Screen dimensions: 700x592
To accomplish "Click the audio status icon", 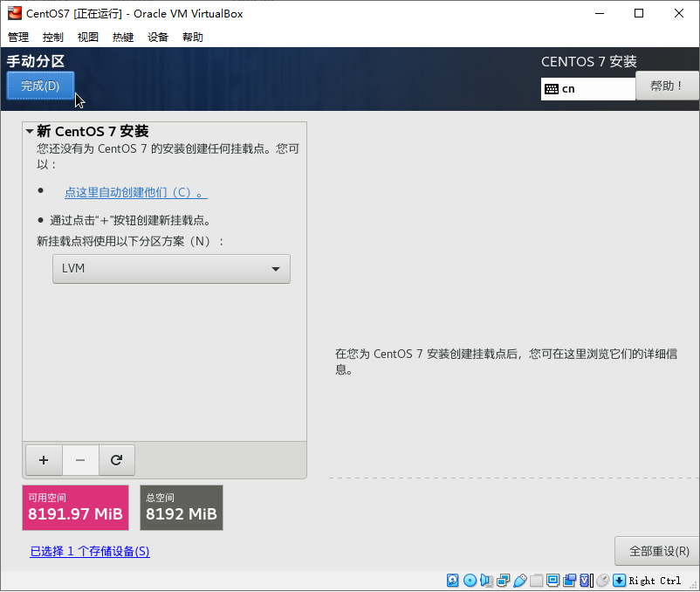I will click(486, 580).
